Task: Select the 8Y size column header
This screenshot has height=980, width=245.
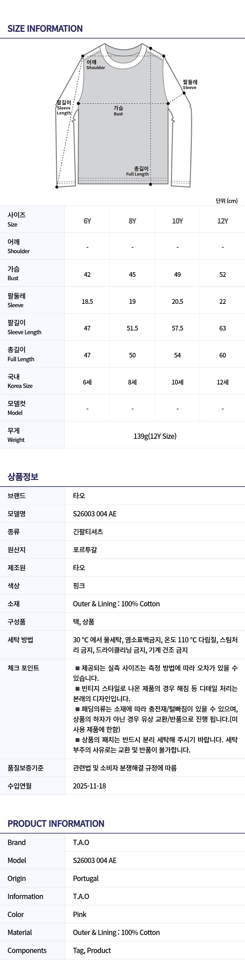Action: tap(132, 221)
